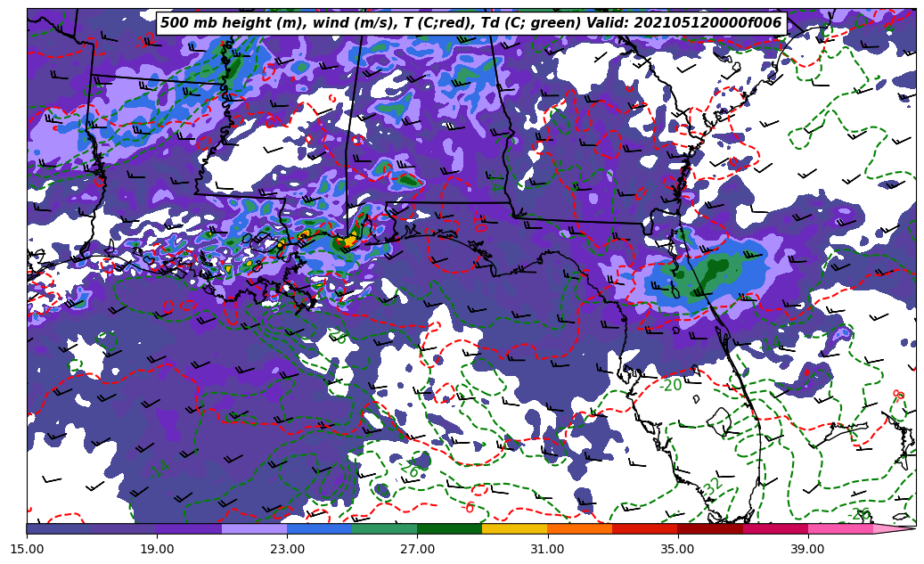The image size is (924, 564).
Task: Click the dark green colorbar segment
Action: tap(449, 528)
